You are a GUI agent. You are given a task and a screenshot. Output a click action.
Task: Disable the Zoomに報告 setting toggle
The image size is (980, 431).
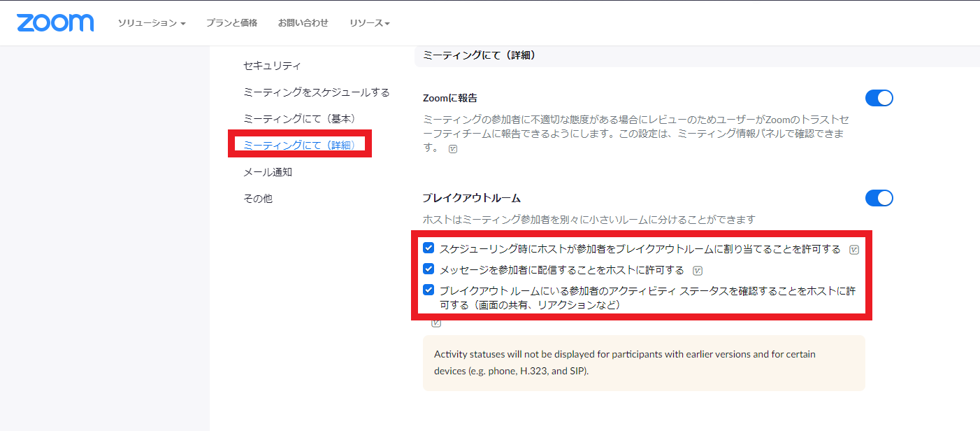[x=879, y=98]
